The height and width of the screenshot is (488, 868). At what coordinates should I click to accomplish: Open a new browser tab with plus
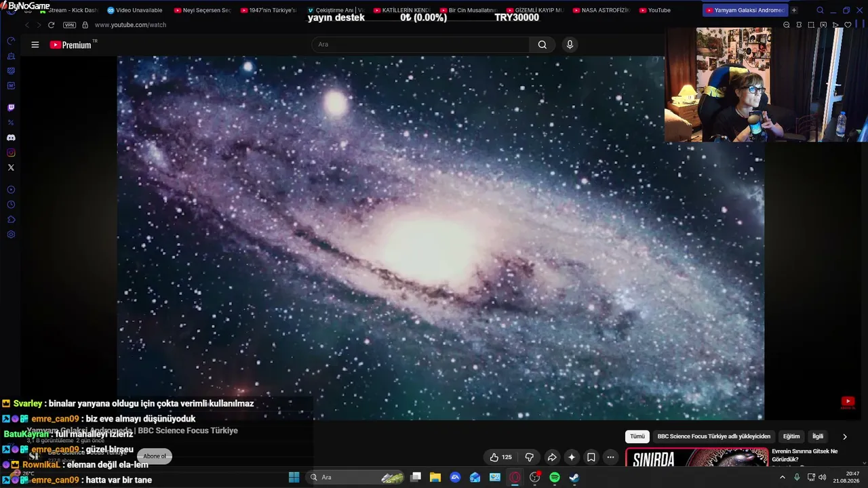click(794, 10)
